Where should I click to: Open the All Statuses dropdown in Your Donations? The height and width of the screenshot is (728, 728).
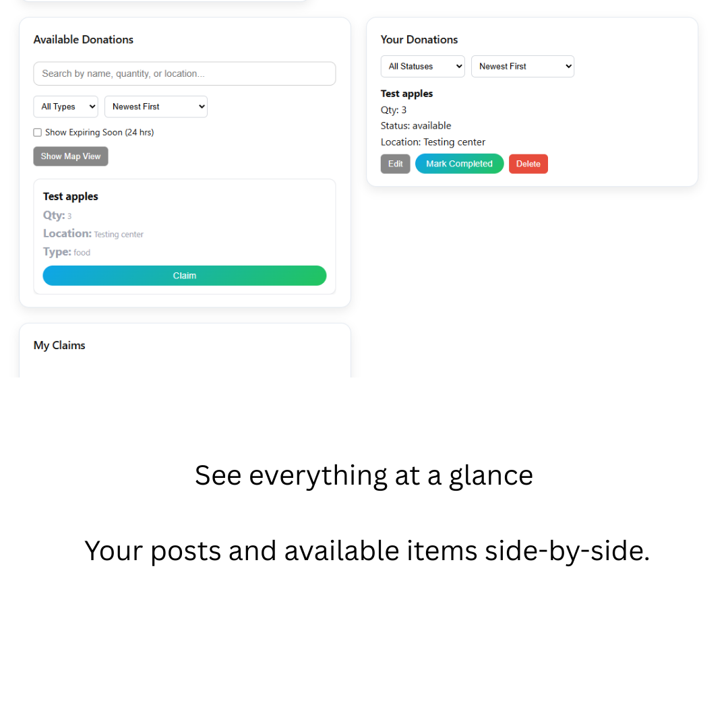pos(423,66)
